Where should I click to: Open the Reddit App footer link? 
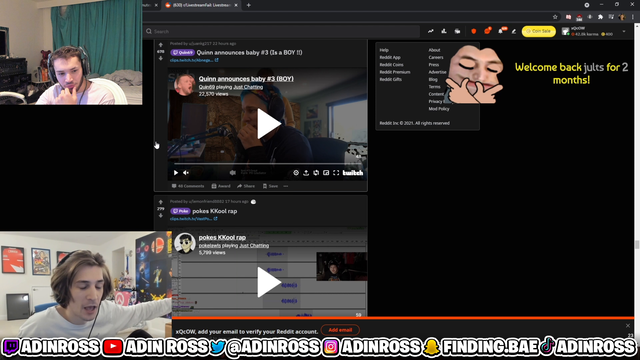coord(390,58)
